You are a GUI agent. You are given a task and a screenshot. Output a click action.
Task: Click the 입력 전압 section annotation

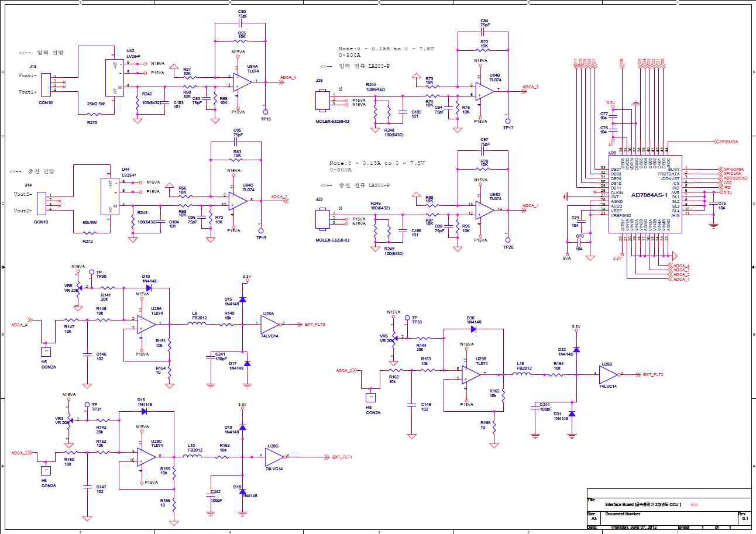click(x=41, y=53)
